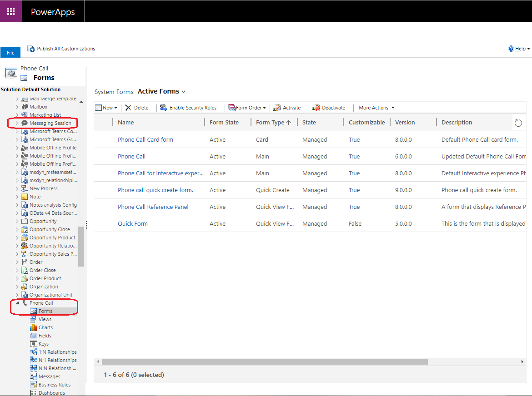Click the refresh grid icon
532x396 pixels.
518,123
